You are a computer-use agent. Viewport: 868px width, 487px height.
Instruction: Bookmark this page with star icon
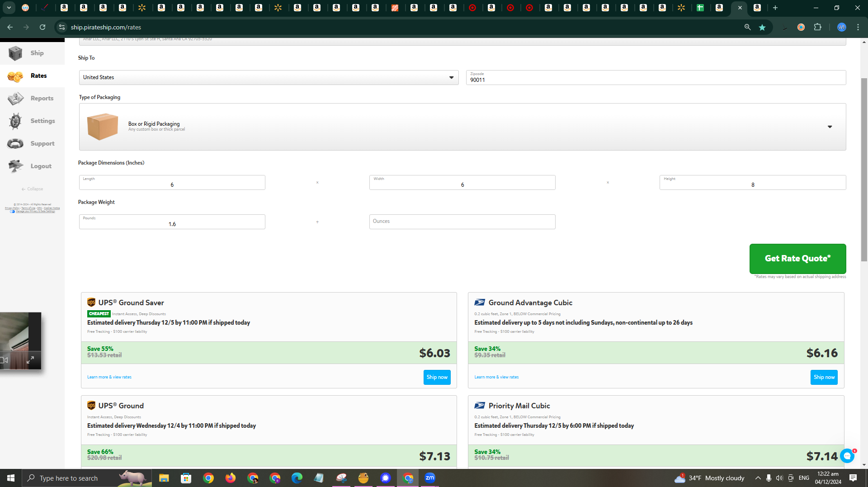point(762,27)
